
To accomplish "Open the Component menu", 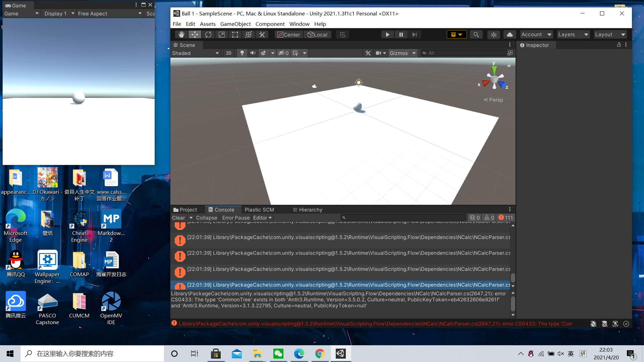I will (270, 24).
